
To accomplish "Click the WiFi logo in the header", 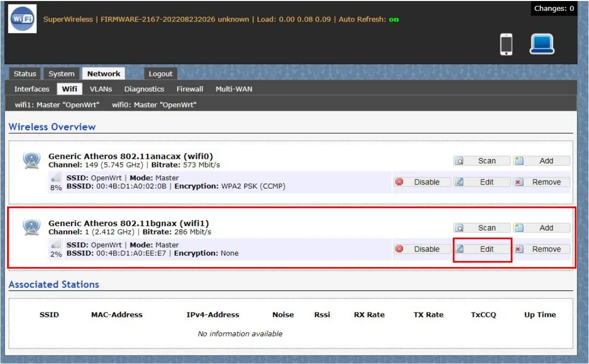I will 23,19.
